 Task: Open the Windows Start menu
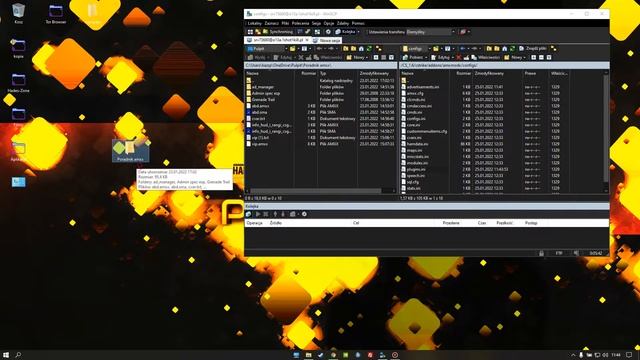click(6, 355)
